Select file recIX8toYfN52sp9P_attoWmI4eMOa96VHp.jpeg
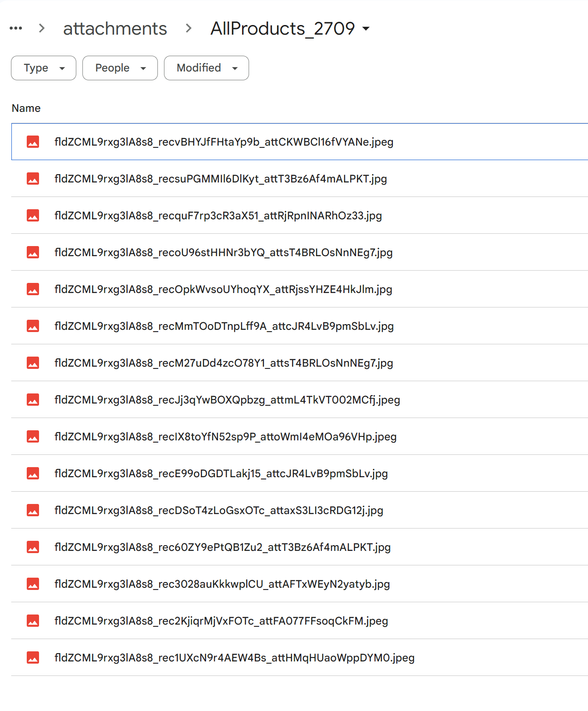Screen dimensions: 588x711 point(225,437)
